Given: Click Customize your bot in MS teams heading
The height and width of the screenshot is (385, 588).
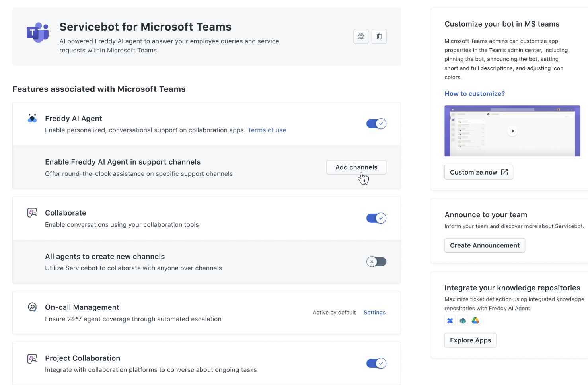Looking at the screenshot, I should tap(502, 24).
